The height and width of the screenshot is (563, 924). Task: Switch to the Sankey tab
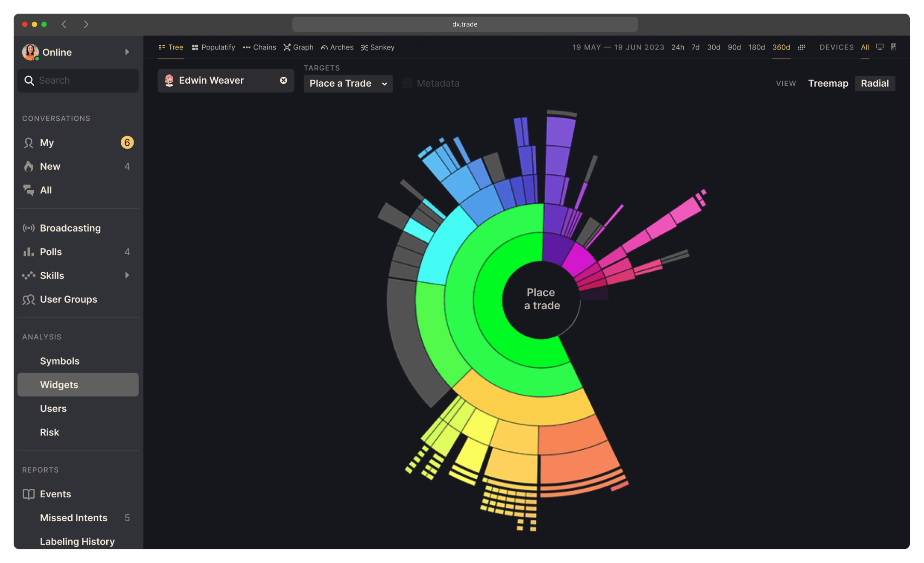click(378, 47)
